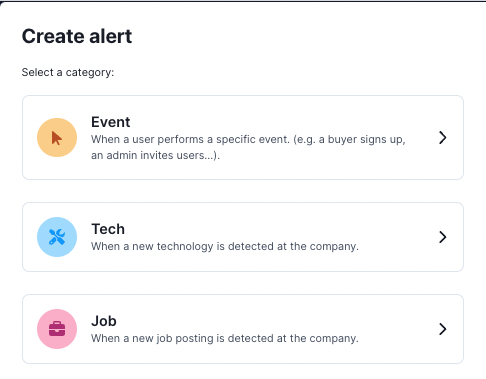Click 'When a user performs a specific event' line
The image size is (486, 379).
click(248, 139)
